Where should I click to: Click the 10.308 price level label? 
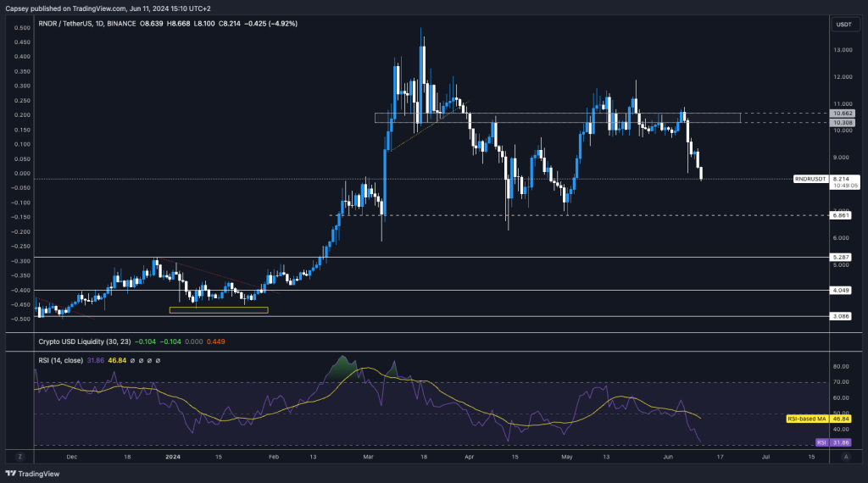[x=843, y=123]
